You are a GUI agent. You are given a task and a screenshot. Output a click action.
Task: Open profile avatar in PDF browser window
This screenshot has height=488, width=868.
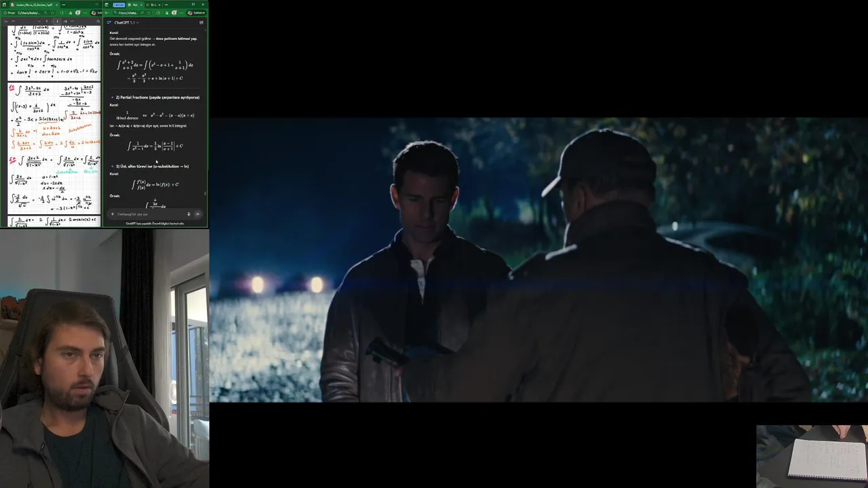click(x=78, y=13)
